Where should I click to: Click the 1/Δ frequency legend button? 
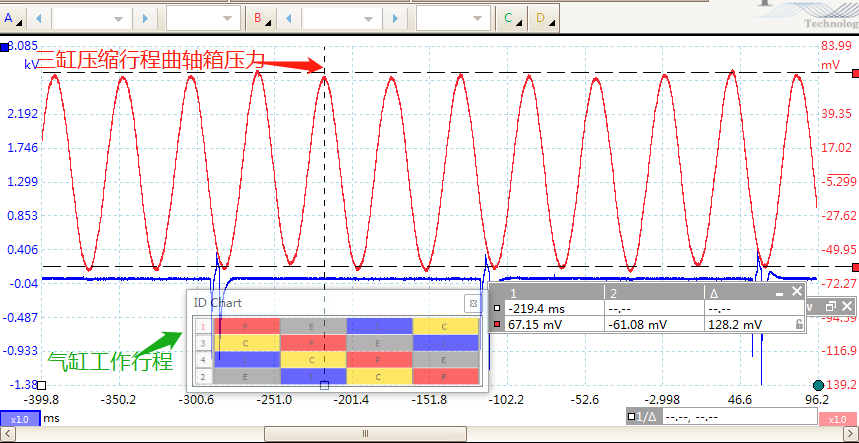tap(644, 417)
